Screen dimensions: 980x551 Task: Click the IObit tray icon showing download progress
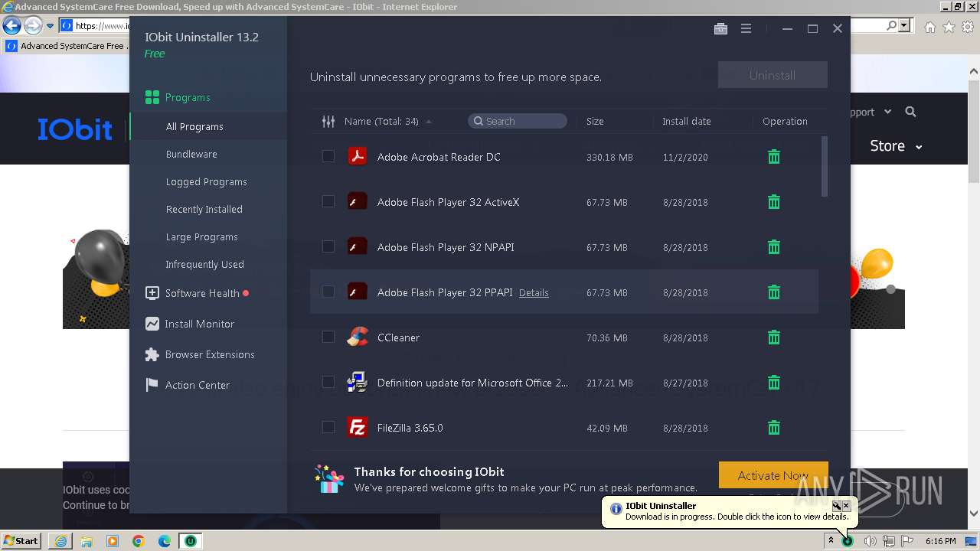pyautogui.click(x=848, y=541)
